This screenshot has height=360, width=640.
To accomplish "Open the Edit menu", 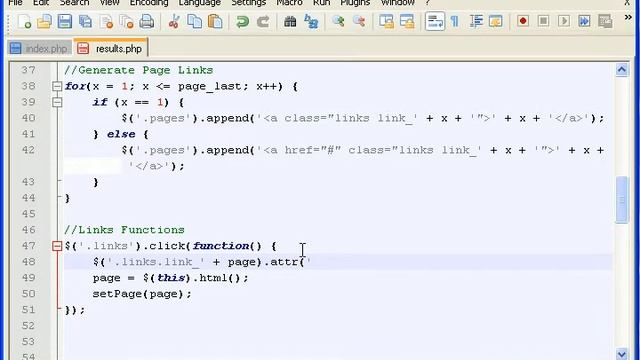I will (41, 3).
